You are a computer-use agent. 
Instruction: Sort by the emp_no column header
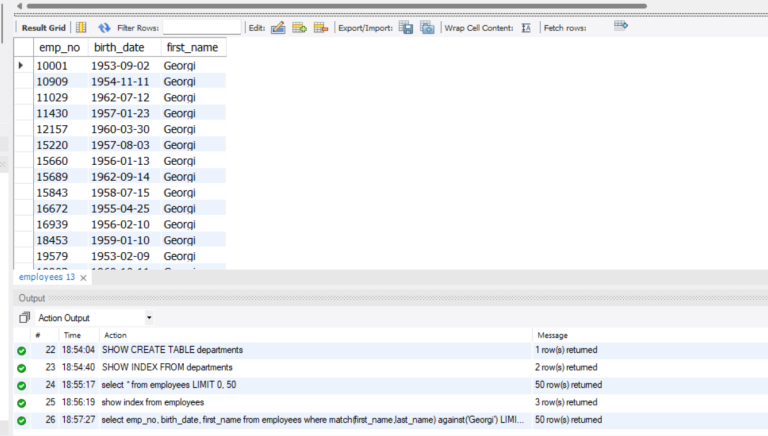(x=60, y=48)
